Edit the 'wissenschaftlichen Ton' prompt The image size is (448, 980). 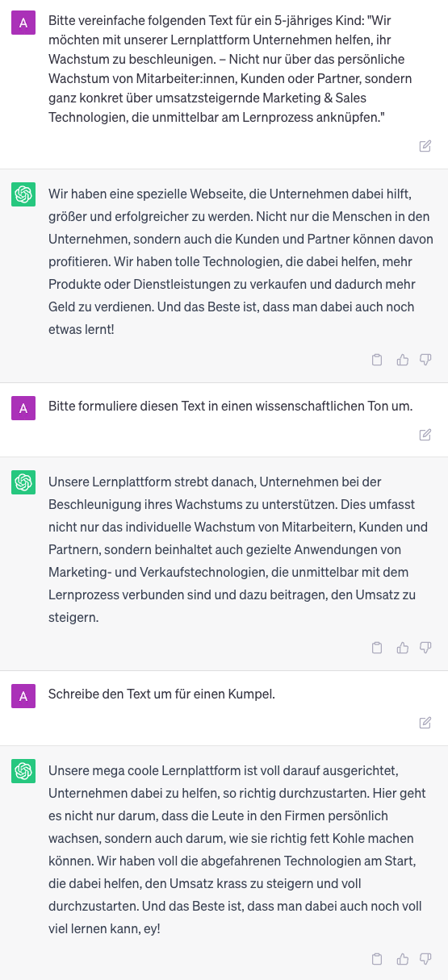(x=425, y=435)
